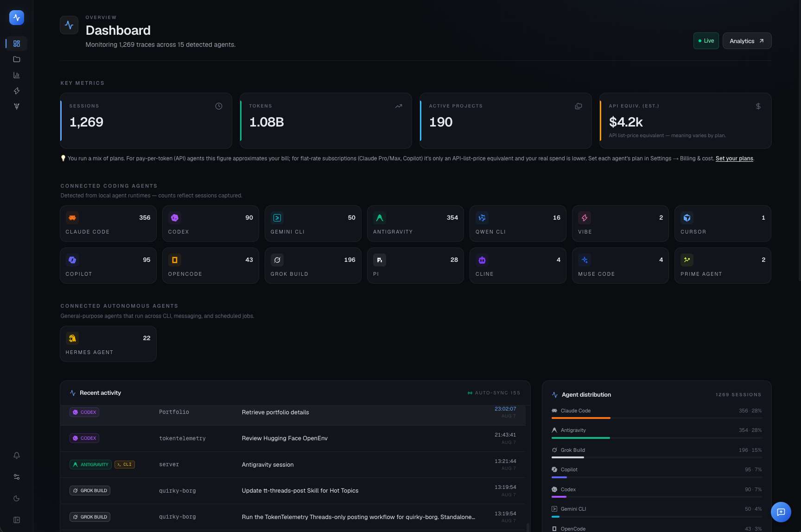801x532 pixels.
Task: Click the CLI badge on server row
Action: 125,464
